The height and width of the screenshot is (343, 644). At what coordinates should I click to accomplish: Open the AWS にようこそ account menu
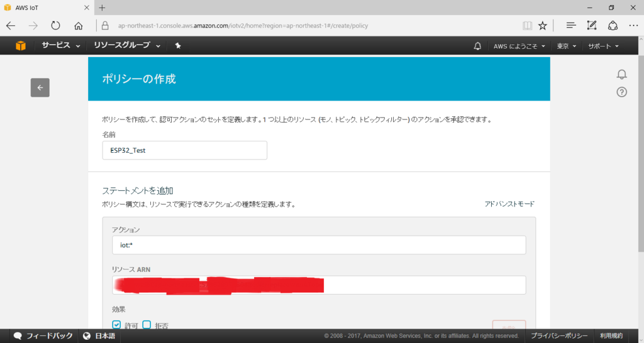click(519, 46)
